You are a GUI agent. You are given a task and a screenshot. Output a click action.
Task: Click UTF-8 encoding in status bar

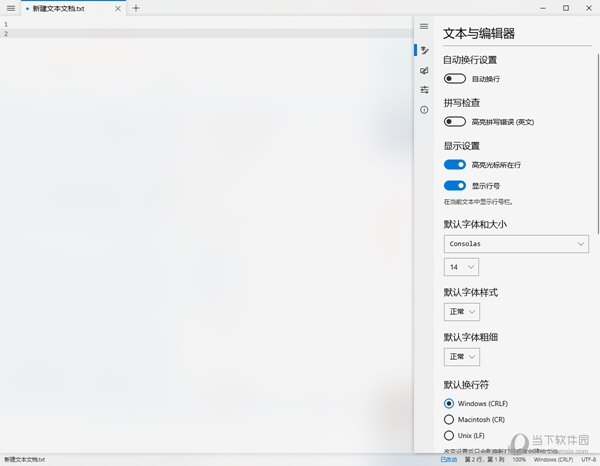589,459
